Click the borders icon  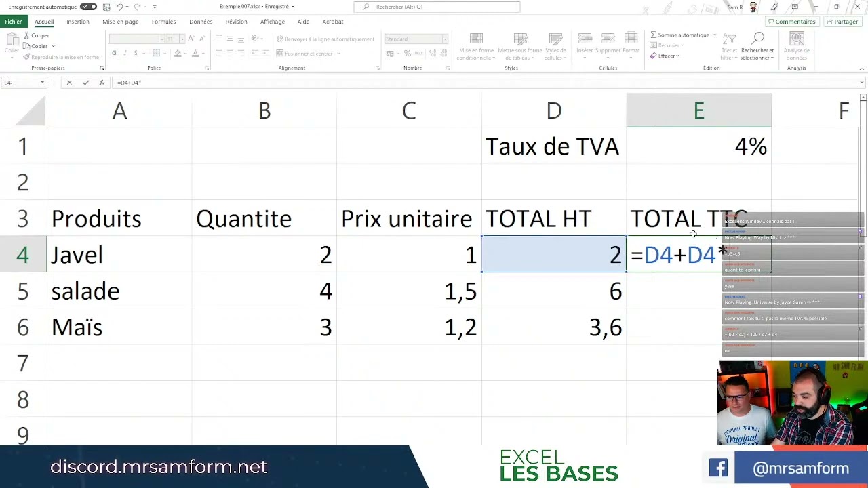(157, 53)
